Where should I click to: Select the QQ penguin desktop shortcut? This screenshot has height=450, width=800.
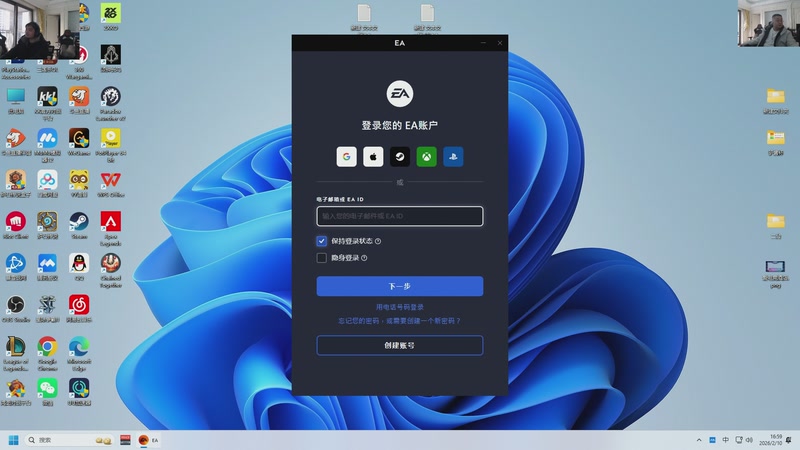(79, 267)
